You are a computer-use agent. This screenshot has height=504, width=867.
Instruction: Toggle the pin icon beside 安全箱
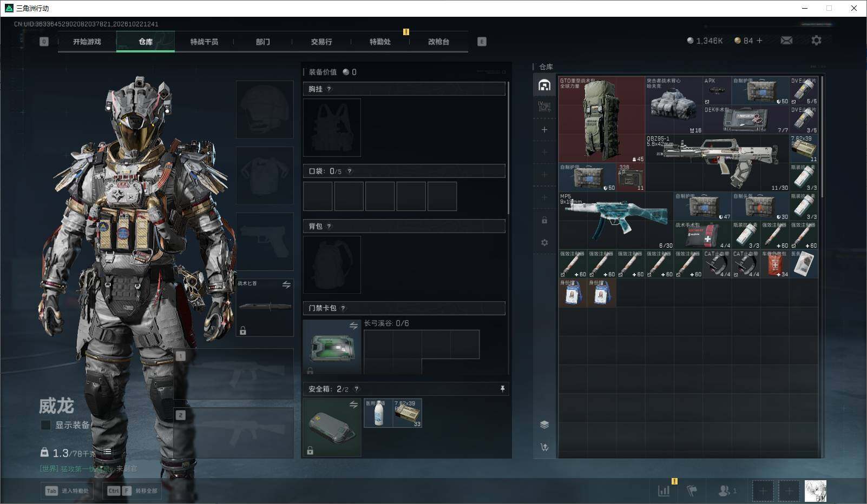[502, 389]
